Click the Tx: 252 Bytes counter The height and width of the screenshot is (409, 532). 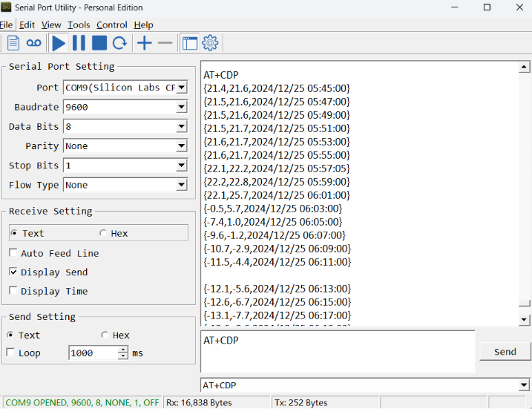(x=301, y=402)
